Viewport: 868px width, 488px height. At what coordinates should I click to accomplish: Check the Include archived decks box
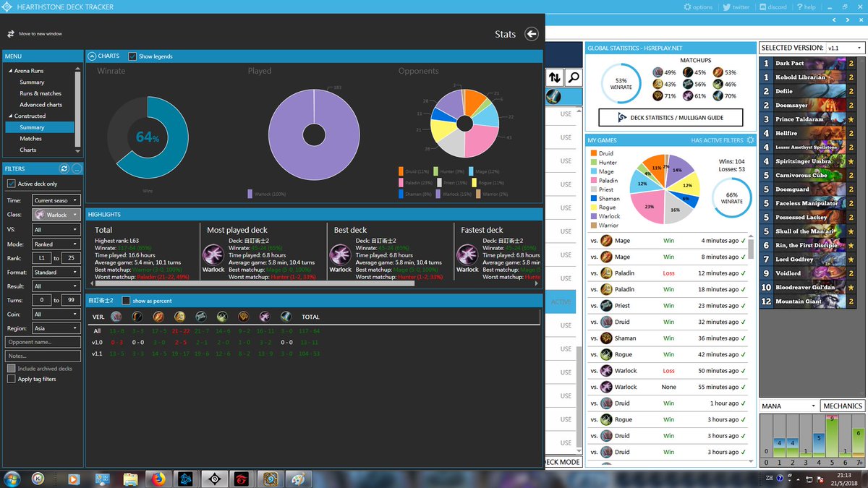(x=11, y=369)
